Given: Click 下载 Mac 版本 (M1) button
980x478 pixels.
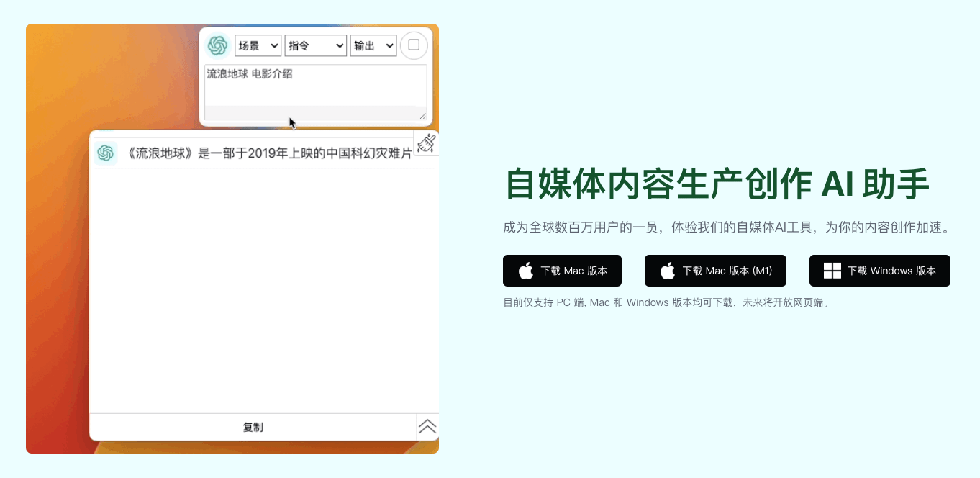Looking at the screenshot, I should click(715, 271).
